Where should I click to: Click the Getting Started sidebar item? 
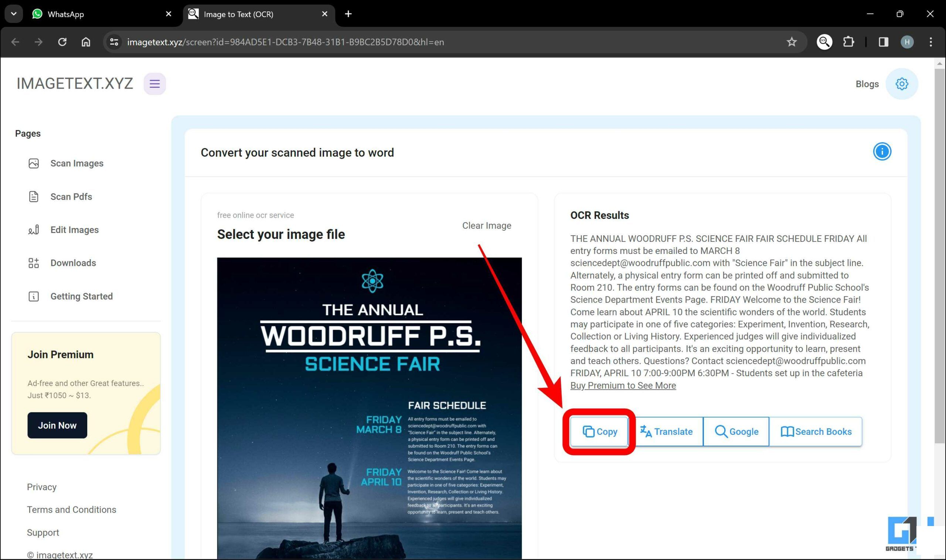81,296
